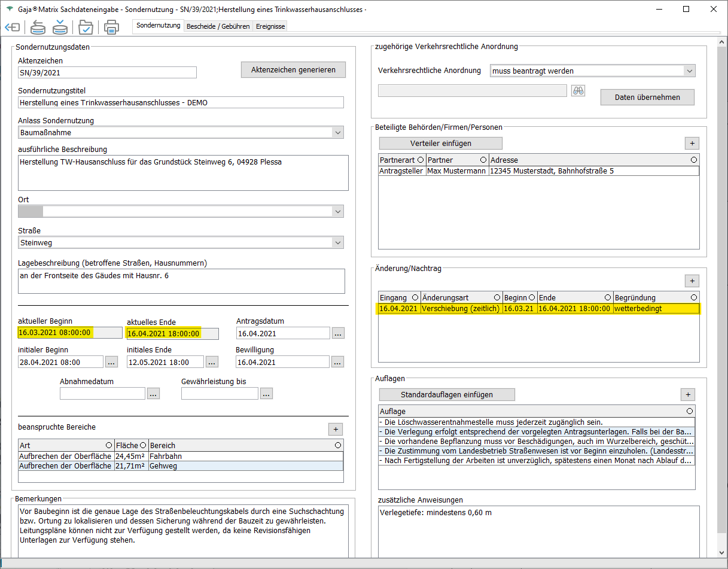This screenshot has height=569, width=728.
Task: Toggle sort circle on Partnerart column
Action: click(x=420, y=160)
